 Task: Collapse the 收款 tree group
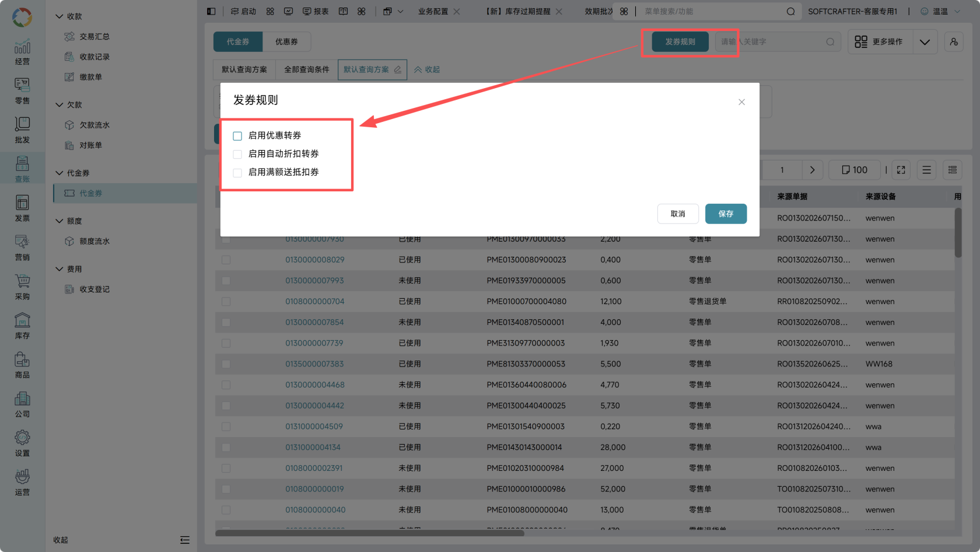coord(59,16)
